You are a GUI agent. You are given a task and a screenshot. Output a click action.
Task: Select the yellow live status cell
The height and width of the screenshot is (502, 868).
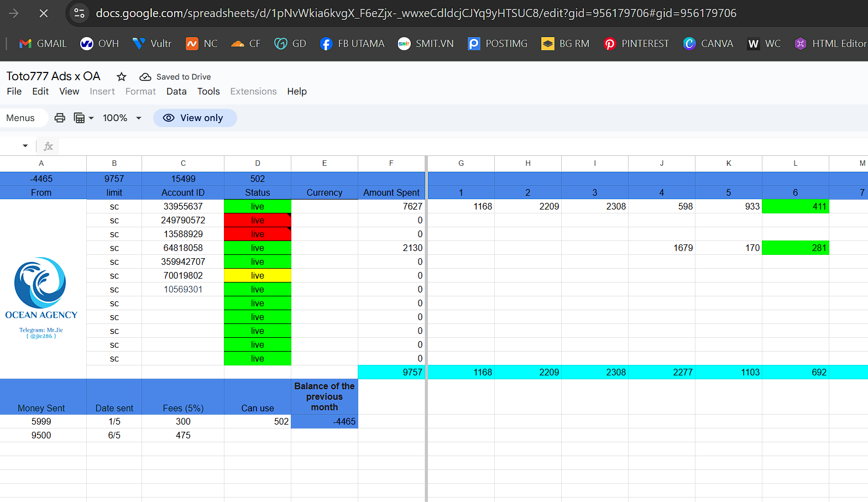coord(258,275)
